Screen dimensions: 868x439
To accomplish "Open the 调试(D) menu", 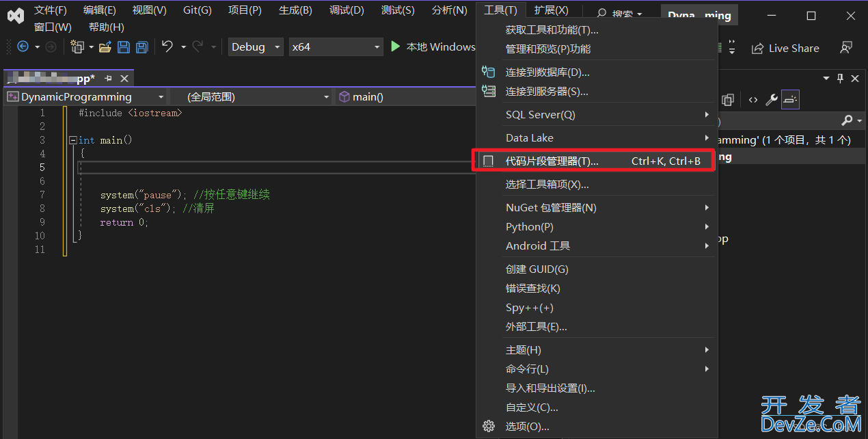I will pyautogui.click(x=347, y=10).
